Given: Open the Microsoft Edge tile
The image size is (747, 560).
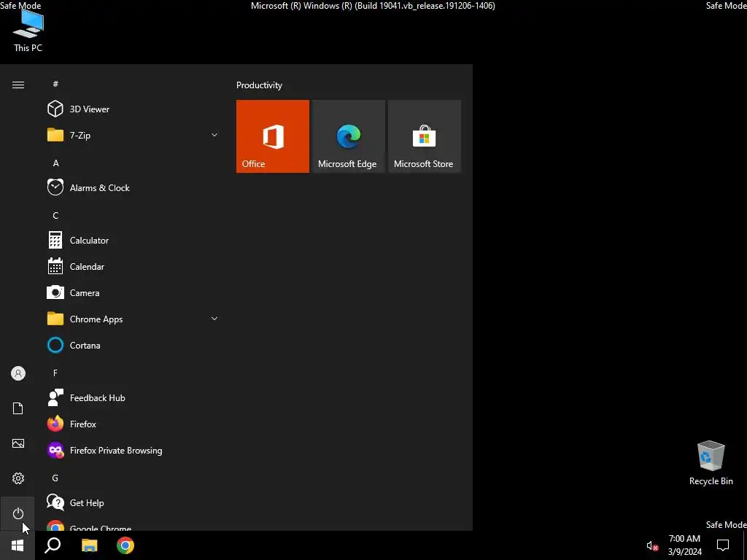Looking at the screenshot, I should 348,136.
